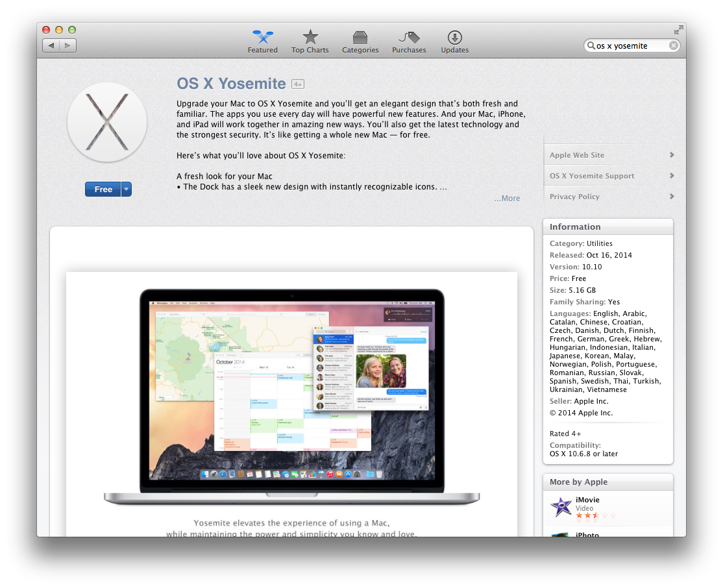The image size is (723, 588).
Task: Open the OS X Yosemite Support link
Action: (x=592, y=176)
